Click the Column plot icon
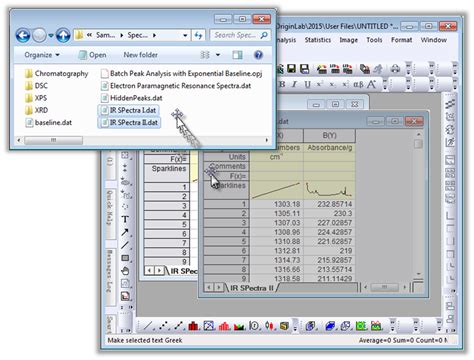This screenshot has width=474, height=360. pos(193,326)
